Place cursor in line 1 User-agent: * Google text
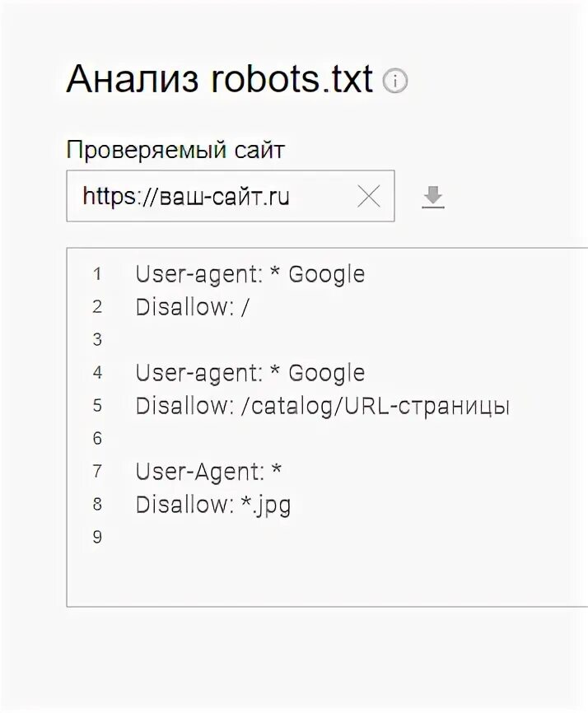588x713 pixels. 250,274
